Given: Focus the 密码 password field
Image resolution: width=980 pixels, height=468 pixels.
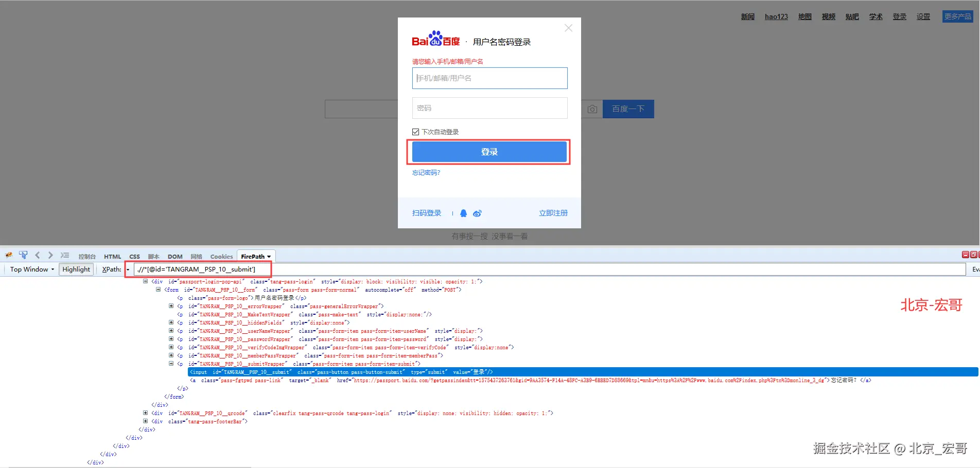Looking at the screenshot, I should (489, 108).
